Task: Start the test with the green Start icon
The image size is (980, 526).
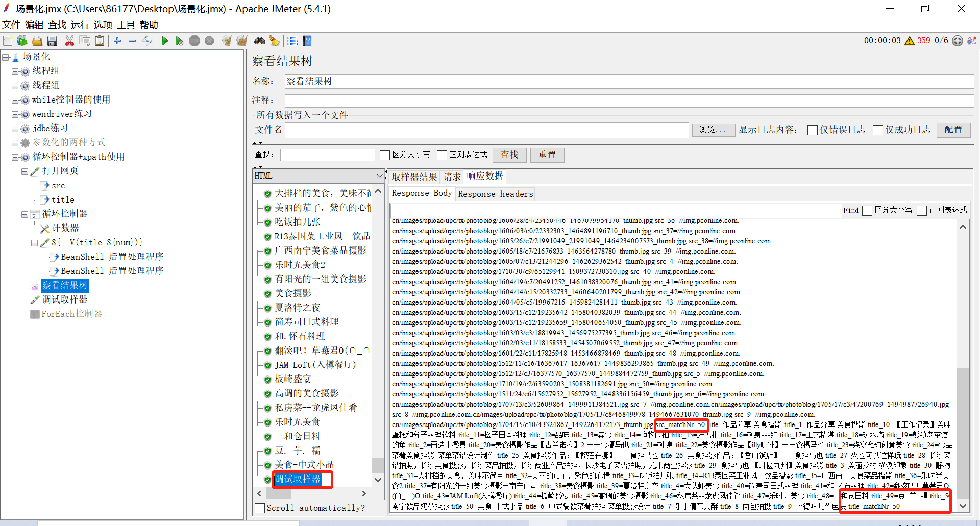Action: click(x=164, y=41)
